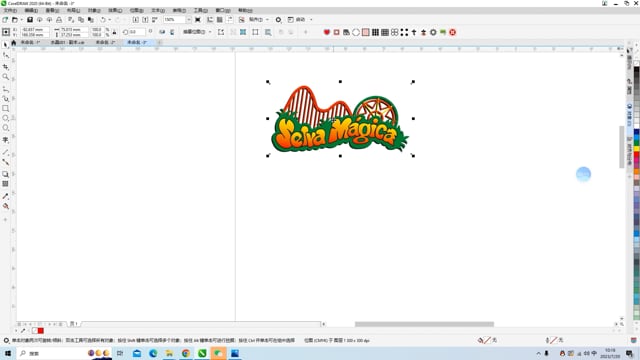The width and height of the screenshot is (640, 360).
Task: Toggle show rulers button
Action: coord(210,20)
